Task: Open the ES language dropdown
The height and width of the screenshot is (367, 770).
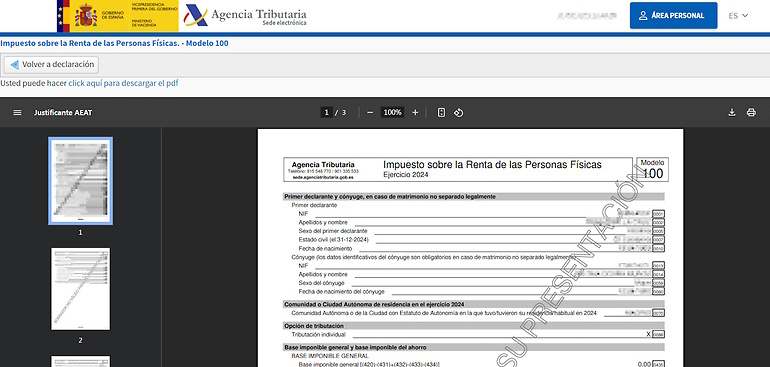Action: [738, 16]
